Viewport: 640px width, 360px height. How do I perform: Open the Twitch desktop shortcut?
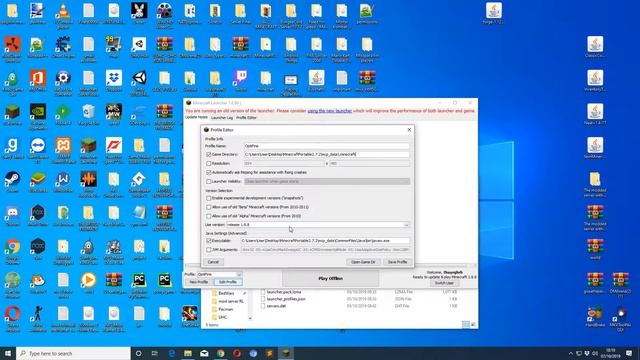tap(240, 78)
